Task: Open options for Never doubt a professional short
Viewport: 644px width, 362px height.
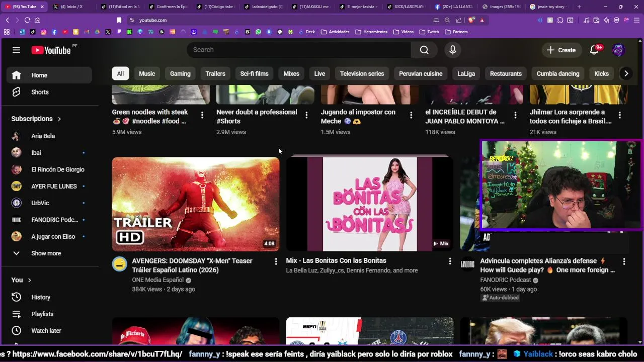Action: pyautogui.click(x=306, y=115)
